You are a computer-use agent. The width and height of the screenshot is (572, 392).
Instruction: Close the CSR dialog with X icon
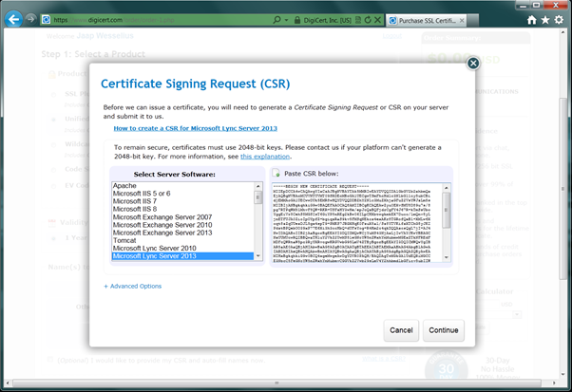click(472, 64)
